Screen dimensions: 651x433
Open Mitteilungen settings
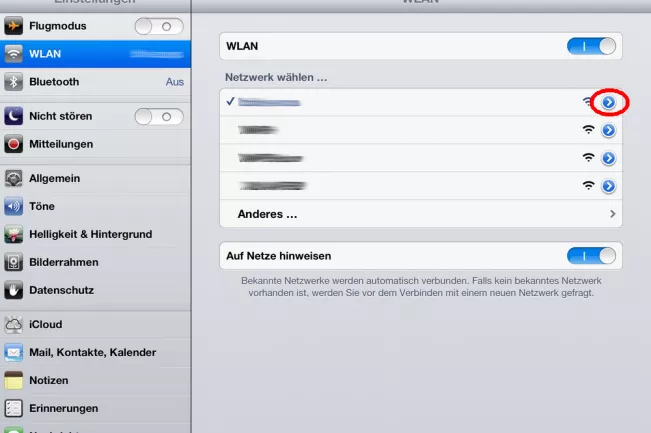(95, 144)
